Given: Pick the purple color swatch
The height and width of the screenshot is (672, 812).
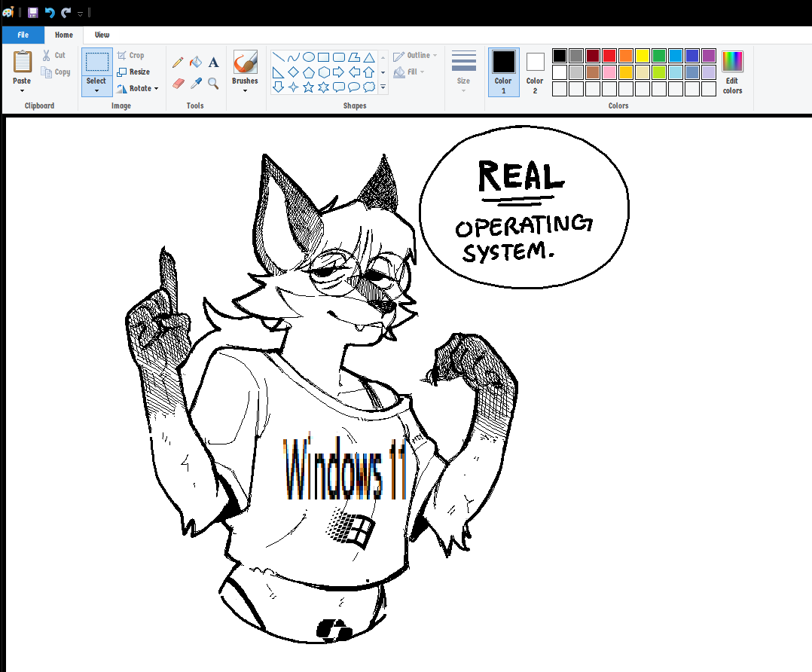Looking at the screenshot, I should coord(708,56).
